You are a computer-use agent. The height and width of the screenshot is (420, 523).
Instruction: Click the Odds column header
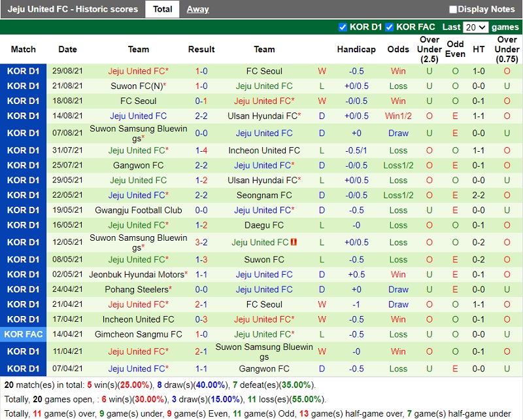pos(398,49)
